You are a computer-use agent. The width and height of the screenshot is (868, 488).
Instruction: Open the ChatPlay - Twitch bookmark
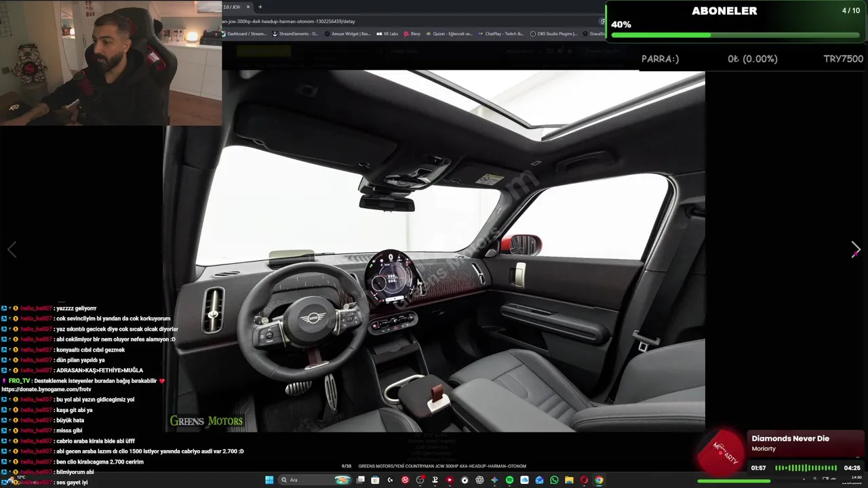(x=501, y=33)
